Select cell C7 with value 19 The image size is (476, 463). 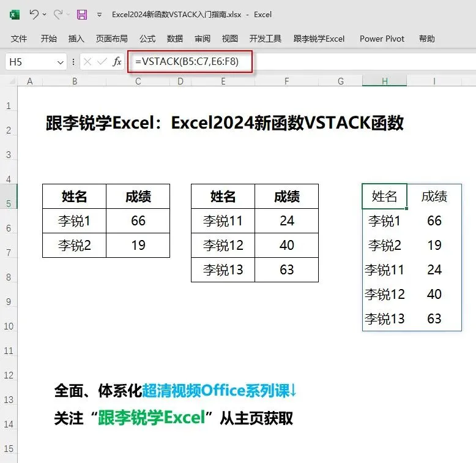pyautogui.click(x=138, y=246)
